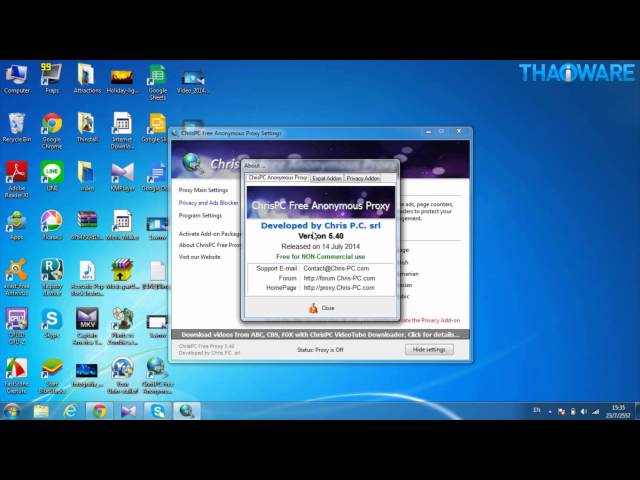Click the Hide settings button

click(429, 350)
